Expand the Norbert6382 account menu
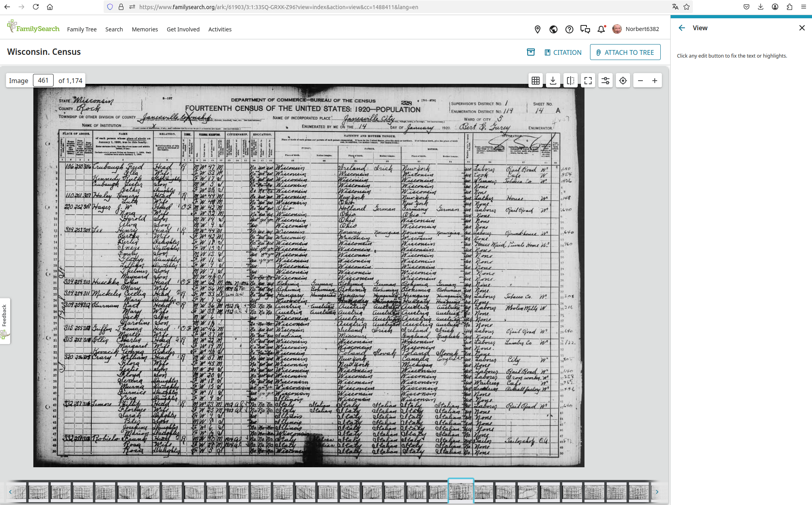This screenshot has width=812, height=505. 636,29
